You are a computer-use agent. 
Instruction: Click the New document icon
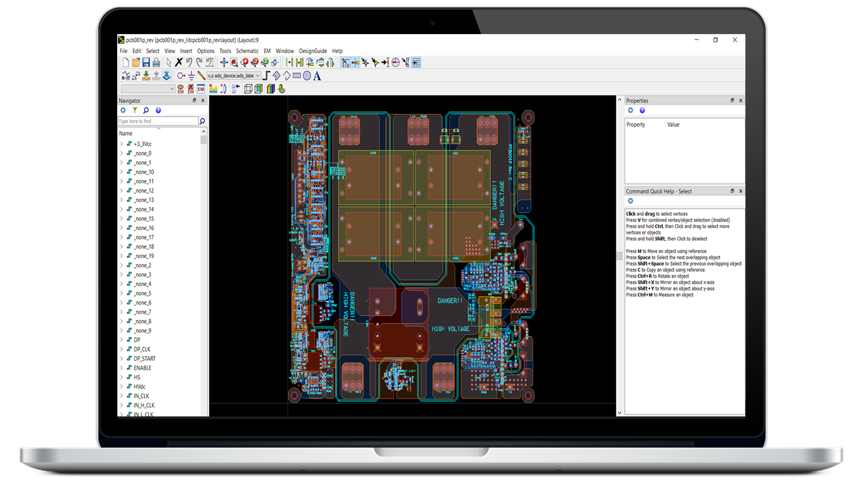click(125, 62)
